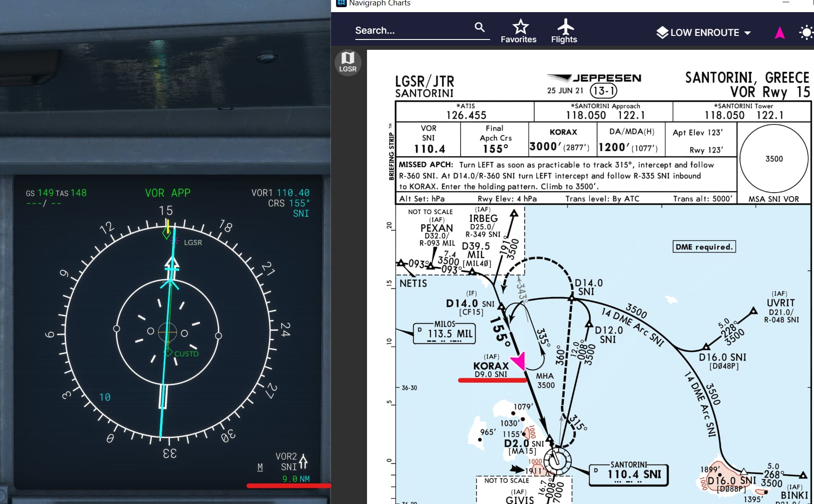Expand the LOW ENROUTE map dropdown arrow

748,33
